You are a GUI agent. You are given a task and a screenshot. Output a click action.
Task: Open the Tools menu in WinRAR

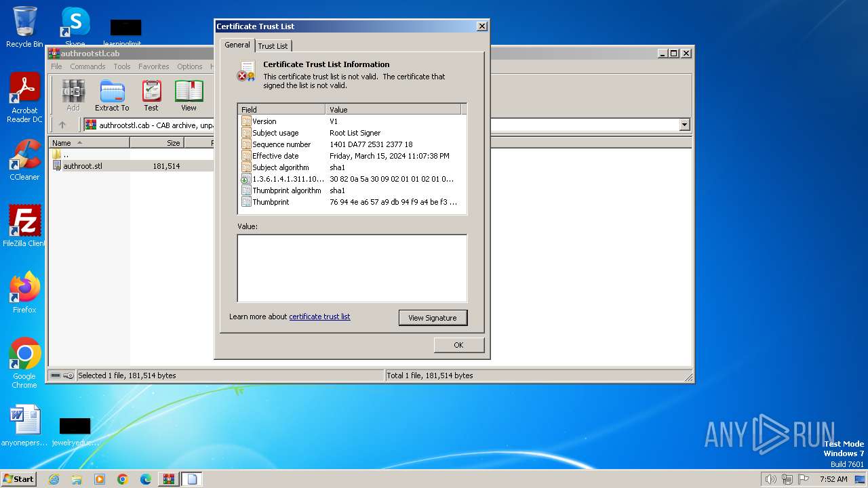pos(122,66)
